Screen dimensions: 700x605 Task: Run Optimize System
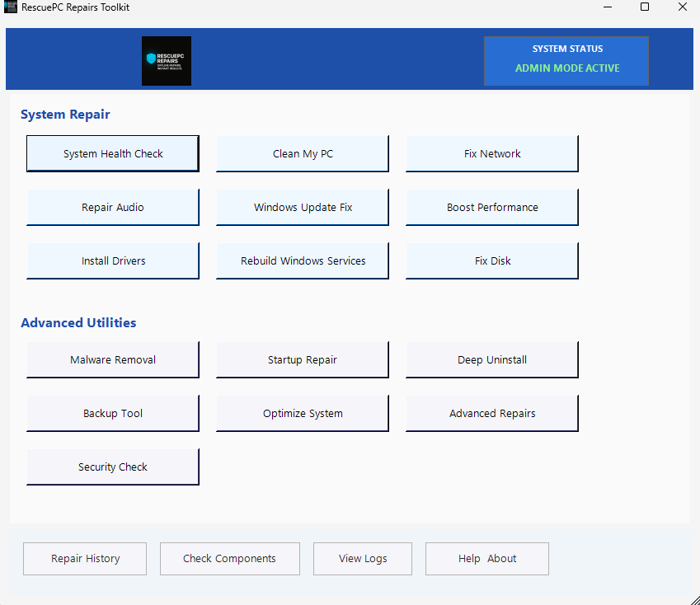point(303,413)
